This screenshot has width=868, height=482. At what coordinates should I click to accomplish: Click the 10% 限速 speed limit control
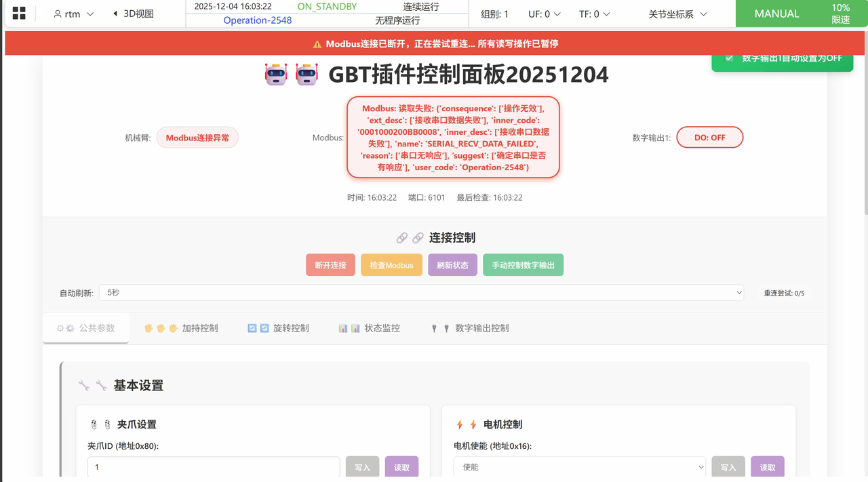840,14
